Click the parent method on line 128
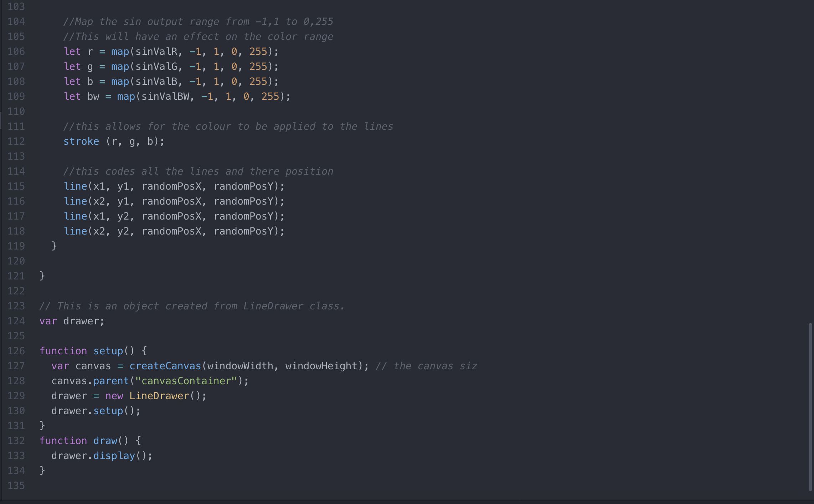 111,381
